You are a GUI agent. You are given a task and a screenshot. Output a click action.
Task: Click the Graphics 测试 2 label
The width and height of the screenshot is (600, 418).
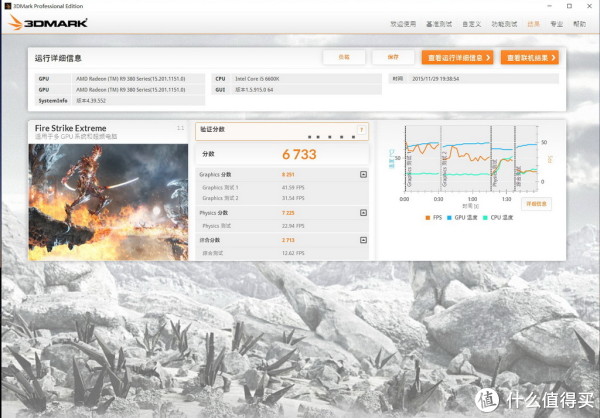(x=220, y=198)
